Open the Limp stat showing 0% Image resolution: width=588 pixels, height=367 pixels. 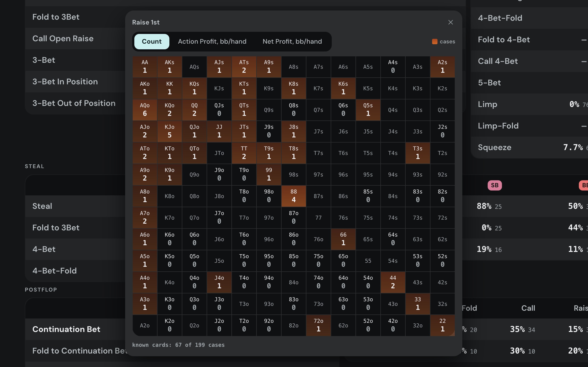[x=529, y=104]
